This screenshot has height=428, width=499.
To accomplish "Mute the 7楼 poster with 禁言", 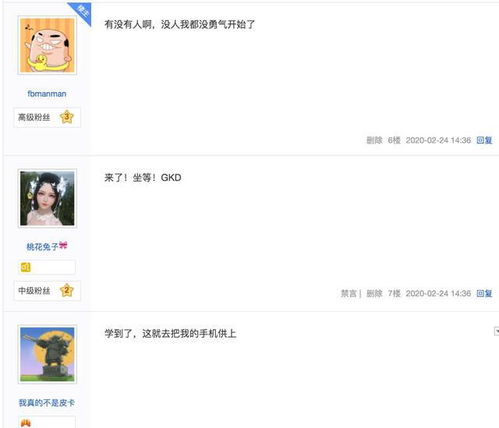I will coord(349,294).
